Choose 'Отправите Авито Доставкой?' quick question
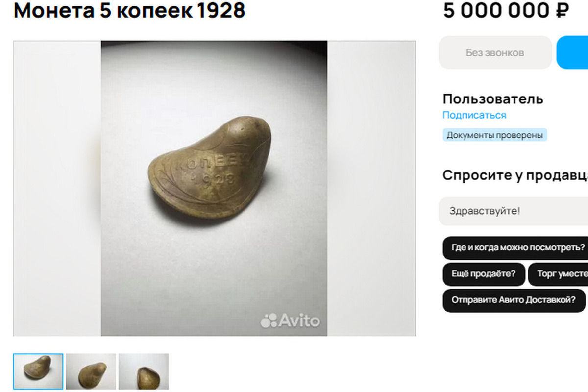588x392 pixels. point(514,300)
